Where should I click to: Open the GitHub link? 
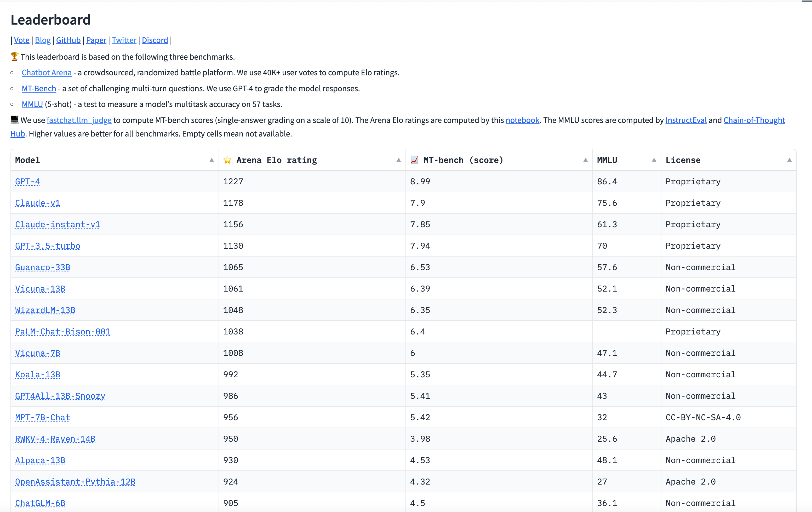click(x=68, y=40)
